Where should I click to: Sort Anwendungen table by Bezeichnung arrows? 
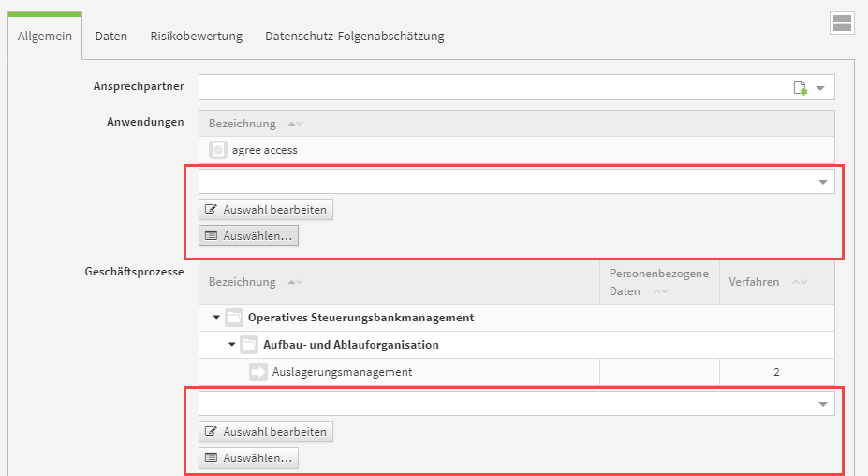[x=295, y=124]
